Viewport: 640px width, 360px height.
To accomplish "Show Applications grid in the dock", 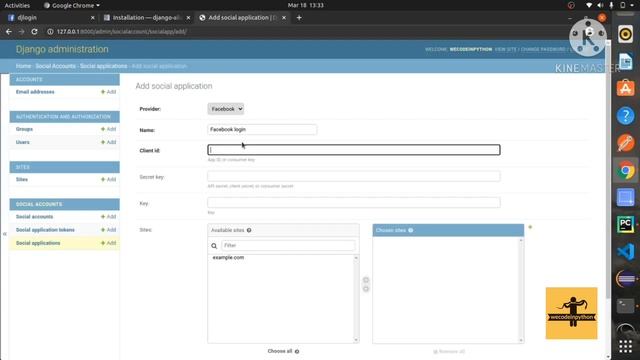I will [625, 347].
